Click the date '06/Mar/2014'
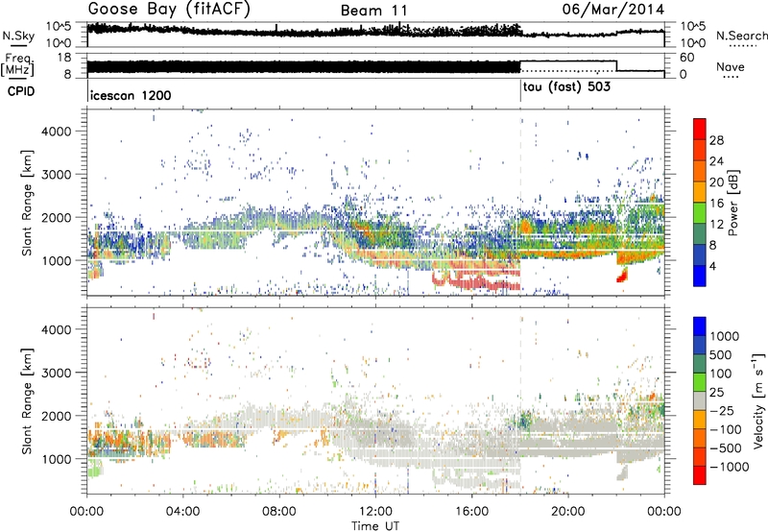Viewport: 768px width, 532px height. pos(612,9)
